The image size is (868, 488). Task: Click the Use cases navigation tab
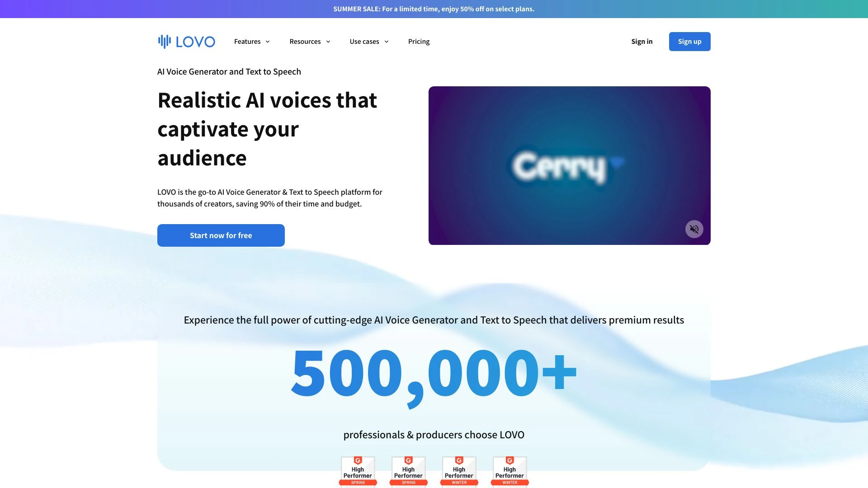(x=368, y=41)
